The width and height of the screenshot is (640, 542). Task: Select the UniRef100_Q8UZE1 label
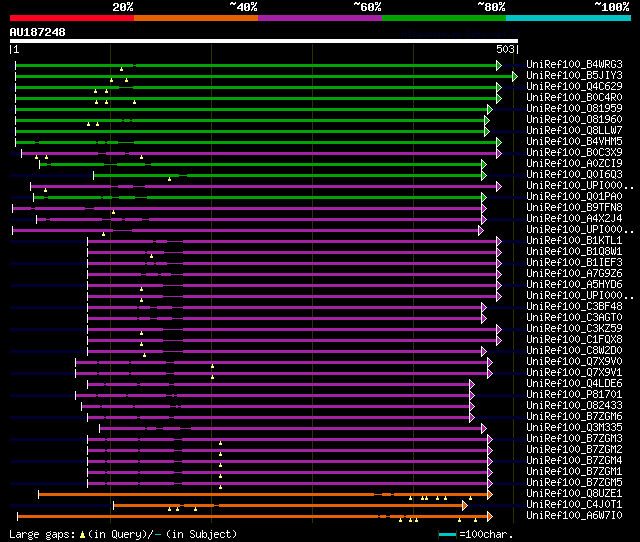coord(574,494)
